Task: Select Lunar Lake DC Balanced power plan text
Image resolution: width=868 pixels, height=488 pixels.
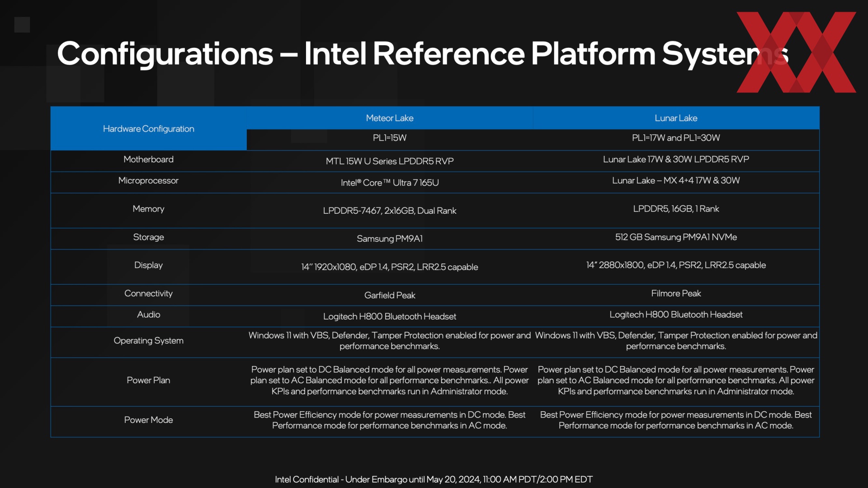Action: [676, 380]
